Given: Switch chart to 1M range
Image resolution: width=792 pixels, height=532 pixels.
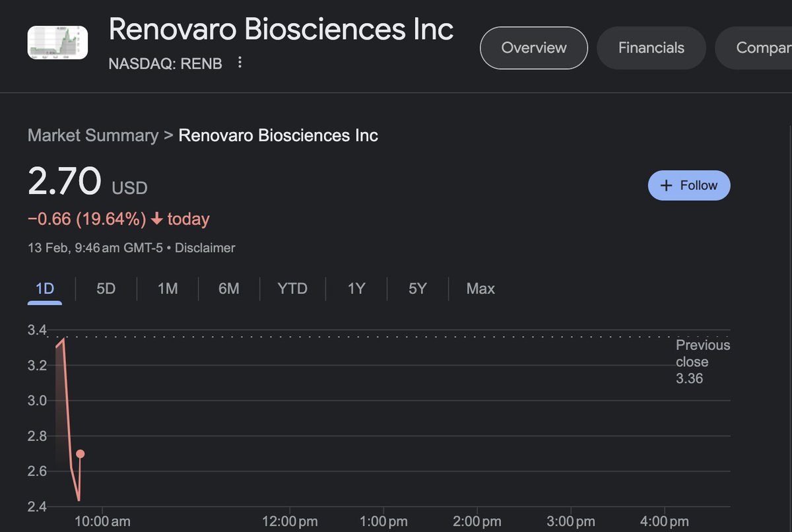Looking at the screenshot, I should point(168,288).
